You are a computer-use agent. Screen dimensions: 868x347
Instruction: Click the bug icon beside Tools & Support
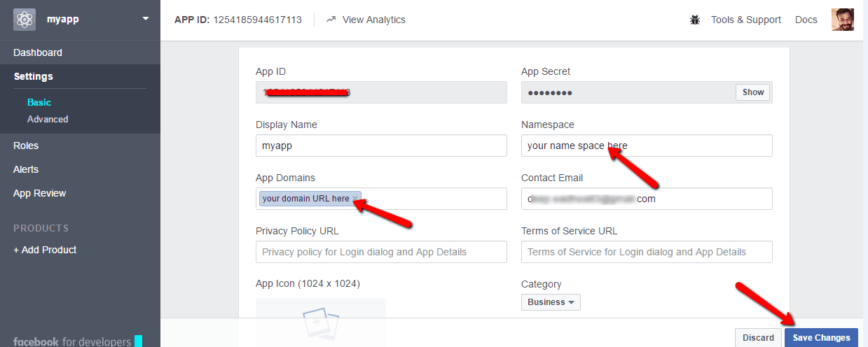(x=695, y=20)
